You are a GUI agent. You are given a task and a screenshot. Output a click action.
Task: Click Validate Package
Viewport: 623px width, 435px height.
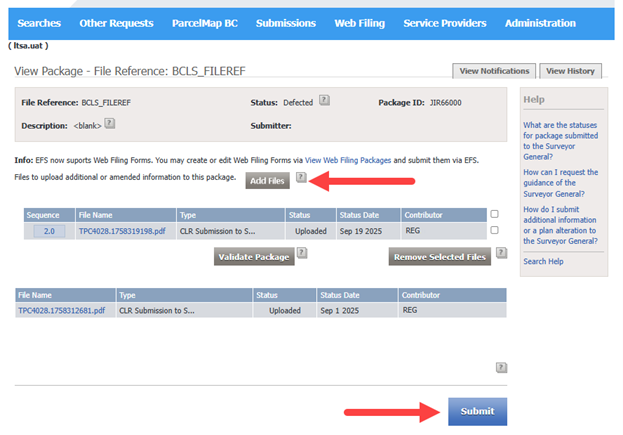pyautogui.click(x=253, y=257)
